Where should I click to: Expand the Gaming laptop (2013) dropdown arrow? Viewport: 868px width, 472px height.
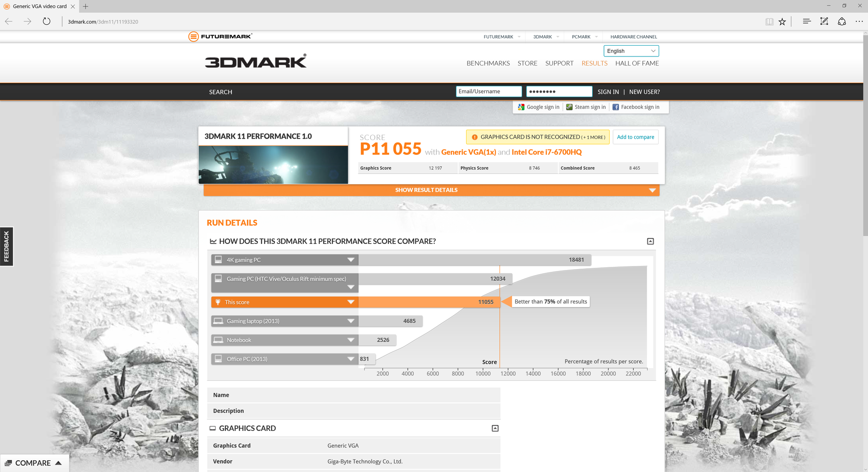(351, 321)
